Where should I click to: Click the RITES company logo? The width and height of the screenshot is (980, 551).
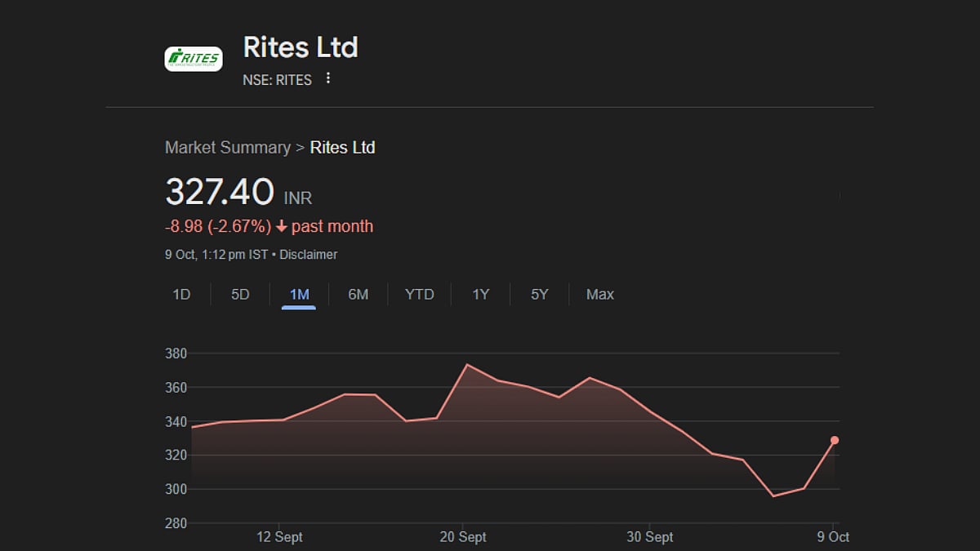(x=194, y=59)
